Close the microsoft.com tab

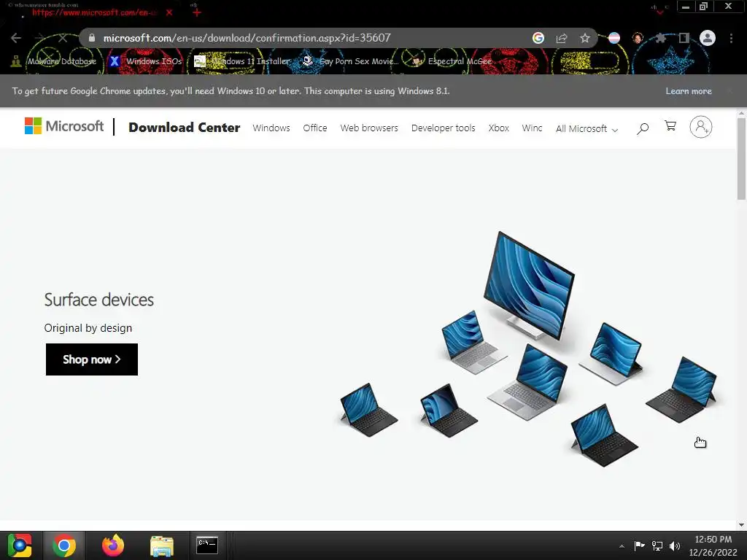click(x=169, y=12)
